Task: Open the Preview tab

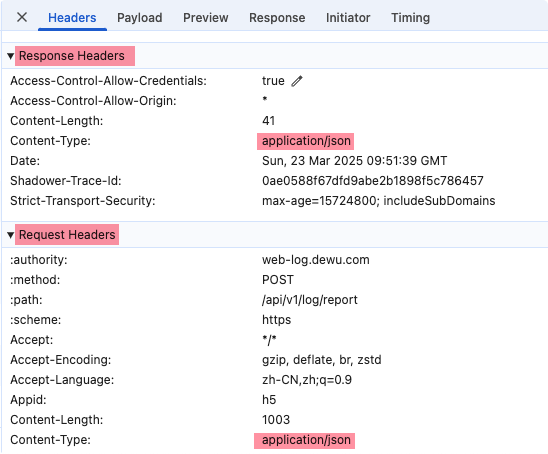Action: point(206,18)
